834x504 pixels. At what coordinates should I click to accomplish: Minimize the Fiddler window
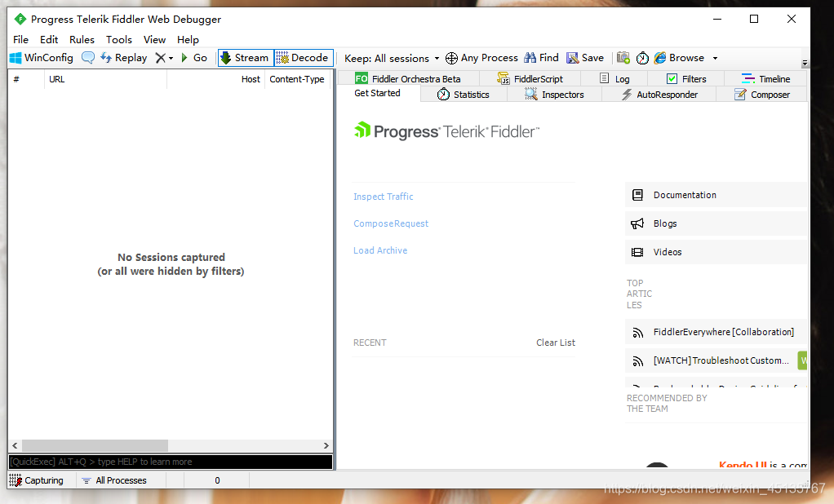717,19
